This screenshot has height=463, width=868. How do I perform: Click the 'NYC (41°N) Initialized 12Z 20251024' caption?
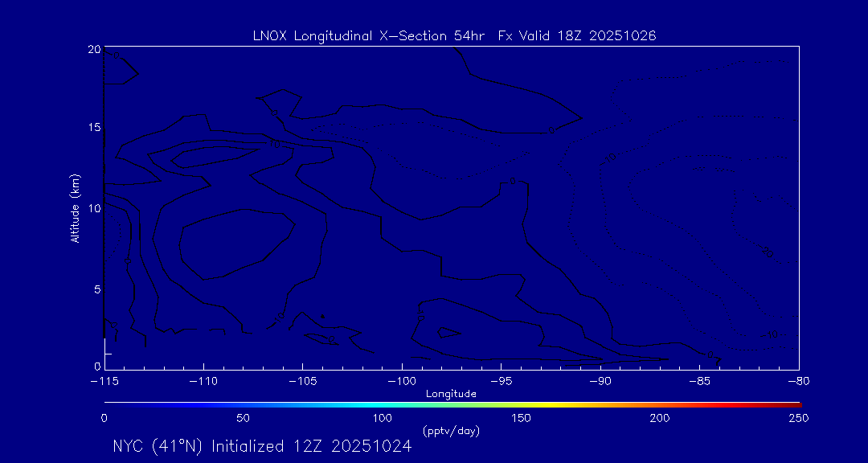point(262,446)
